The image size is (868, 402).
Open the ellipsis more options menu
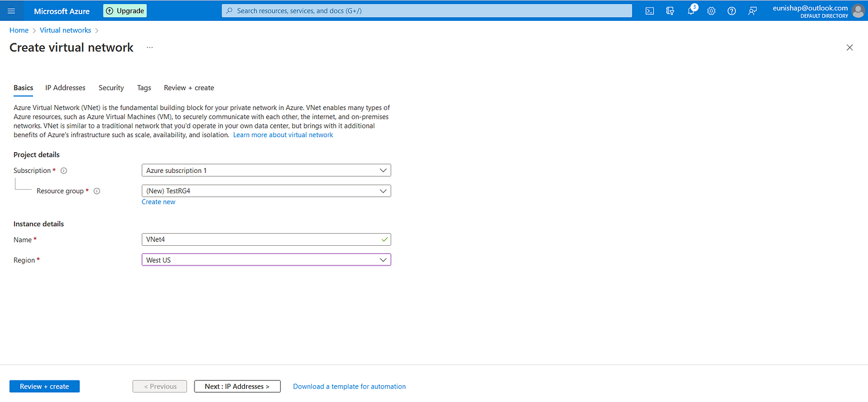point(149,47)
